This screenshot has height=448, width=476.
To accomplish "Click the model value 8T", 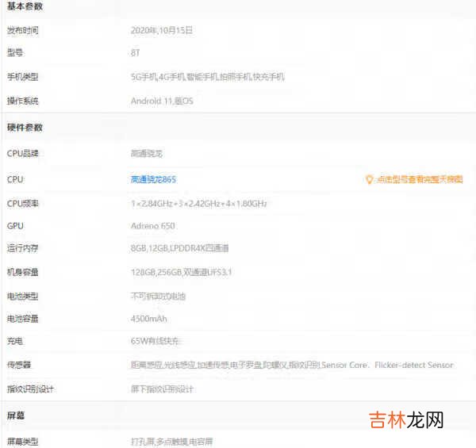I will point(136,53).
